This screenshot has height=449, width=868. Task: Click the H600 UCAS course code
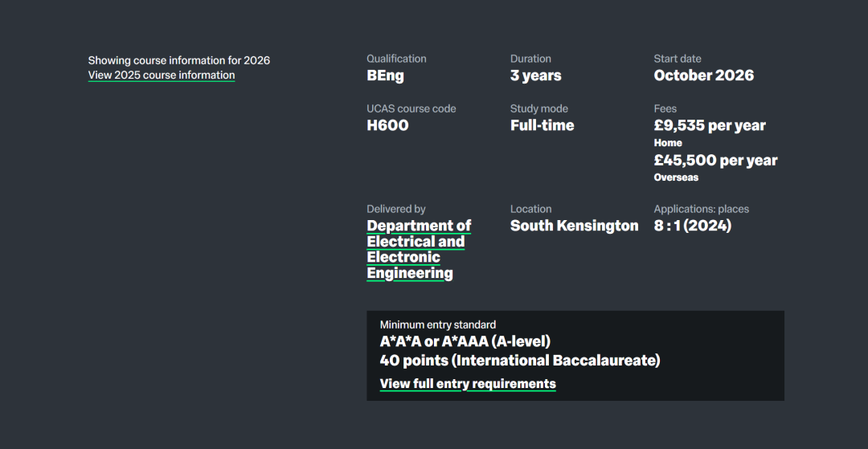point(388,125)
